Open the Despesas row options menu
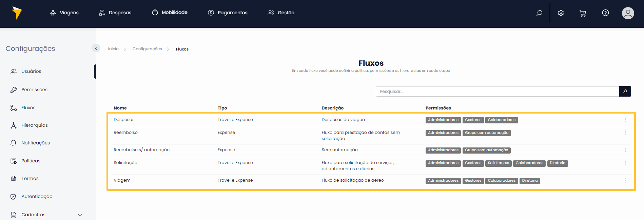Viewport: 644px width, 220px height. point(625,120)
